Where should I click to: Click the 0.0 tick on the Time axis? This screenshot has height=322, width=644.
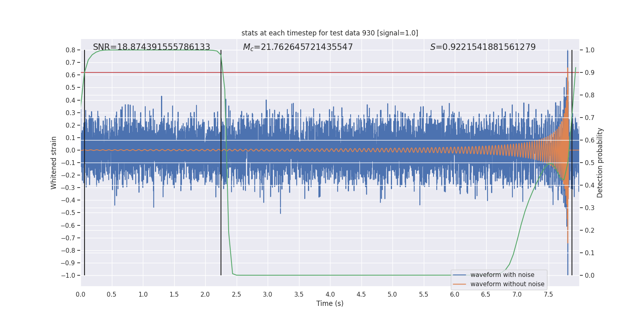coord(81,294)
